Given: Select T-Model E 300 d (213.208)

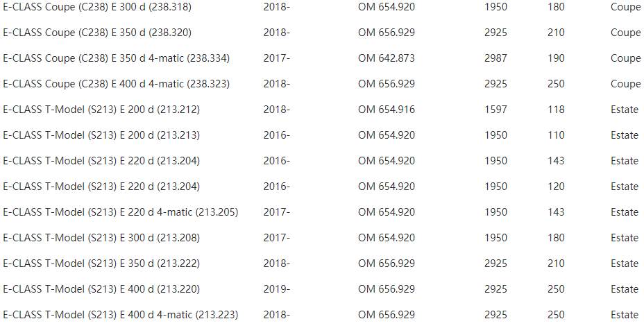Looking at the screenshot, I should [322, 238].
